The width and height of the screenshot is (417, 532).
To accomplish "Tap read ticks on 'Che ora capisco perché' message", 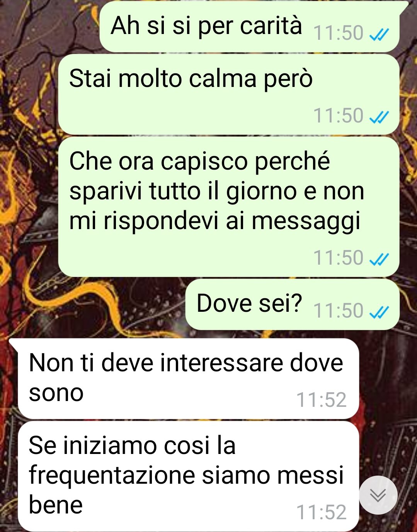I will click(379, 259).
